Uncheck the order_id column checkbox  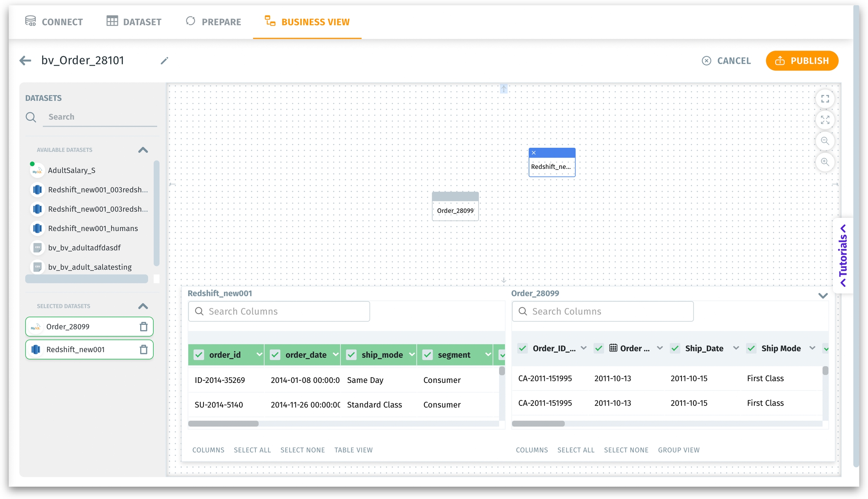pos(199,355)
